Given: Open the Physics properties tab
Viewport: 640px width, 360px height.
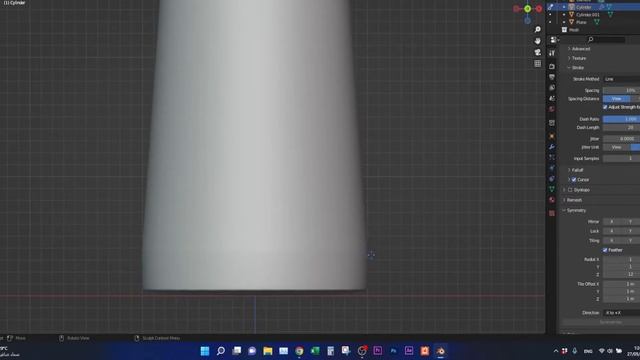Looking at the screenshot, I should pyautogui.click(x=552, y=168).
